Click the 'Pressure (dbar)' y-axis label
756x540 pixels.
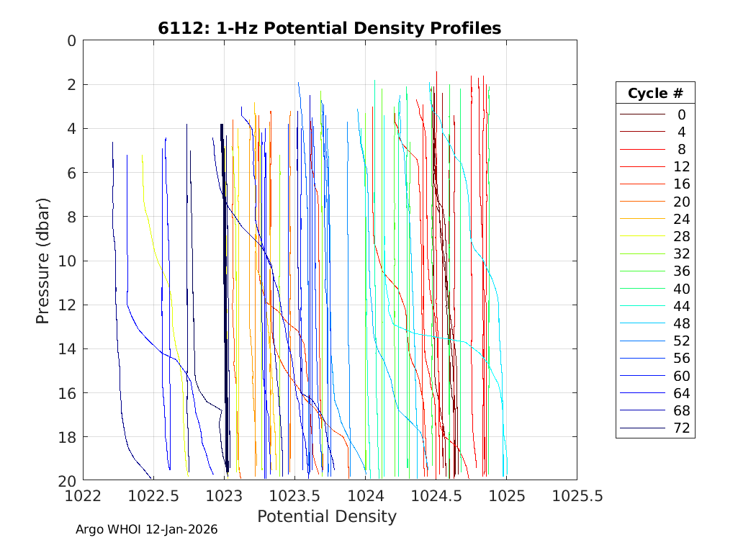[43, 260]
